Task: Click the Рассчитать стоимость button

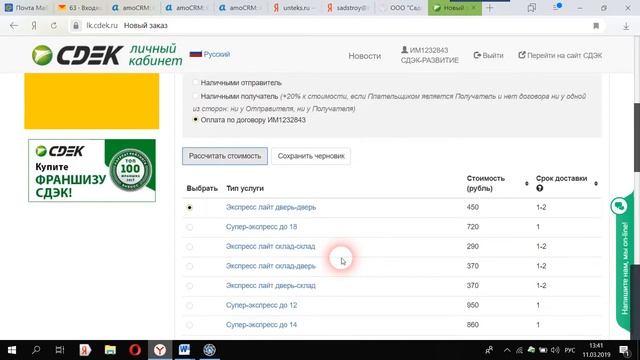Action: coord(225,156)
